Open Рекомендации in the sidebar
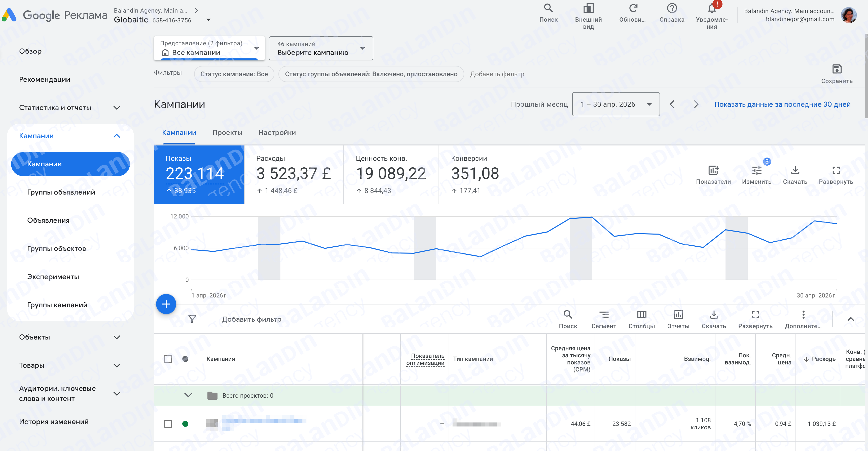The height and width of the screenshot is (451, 868). click(x=45, y=80)
